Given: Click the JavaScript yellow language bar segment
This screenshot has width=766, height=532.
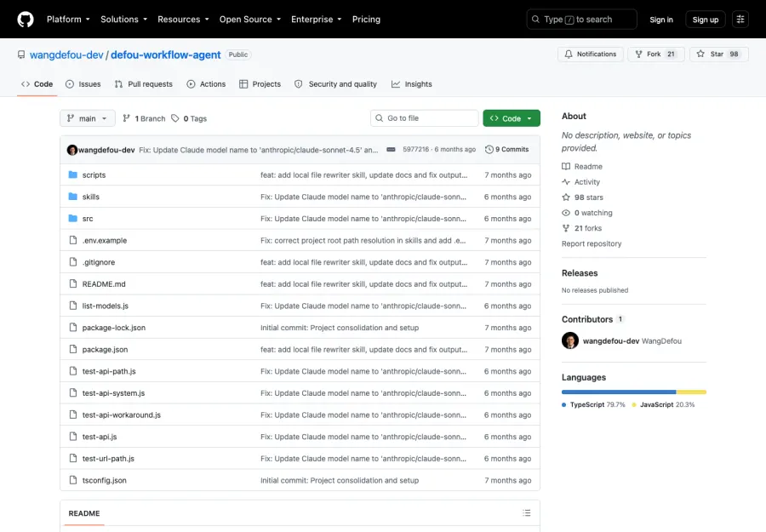Looking at the screenshot, I should click(x=691, y=392).
